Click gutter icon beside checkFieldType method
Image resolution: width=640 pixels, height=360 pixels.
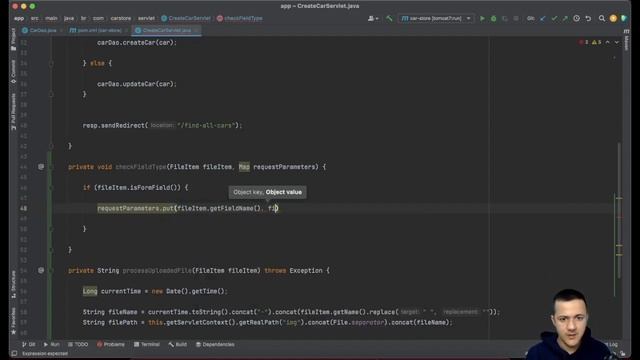click(x=41, y=167)
